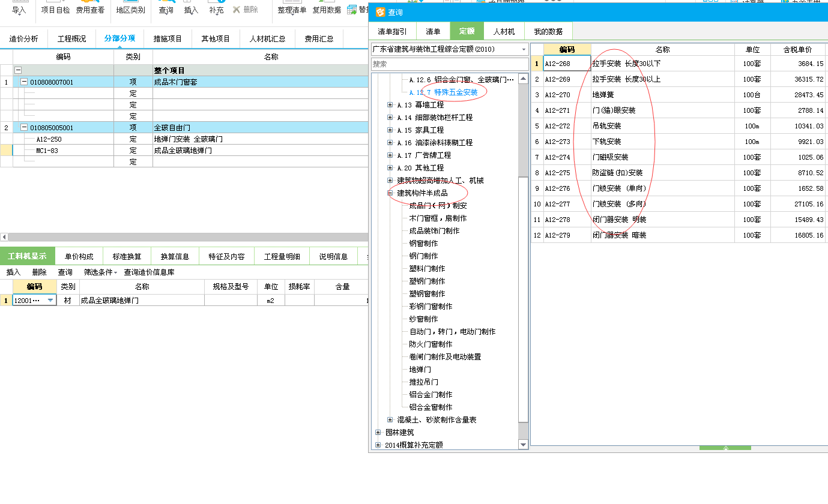Expand 混凝土、砂浆制作含量表 node
Image resolution: width=828 pixels, height=504 pixels.
[390, 419]
